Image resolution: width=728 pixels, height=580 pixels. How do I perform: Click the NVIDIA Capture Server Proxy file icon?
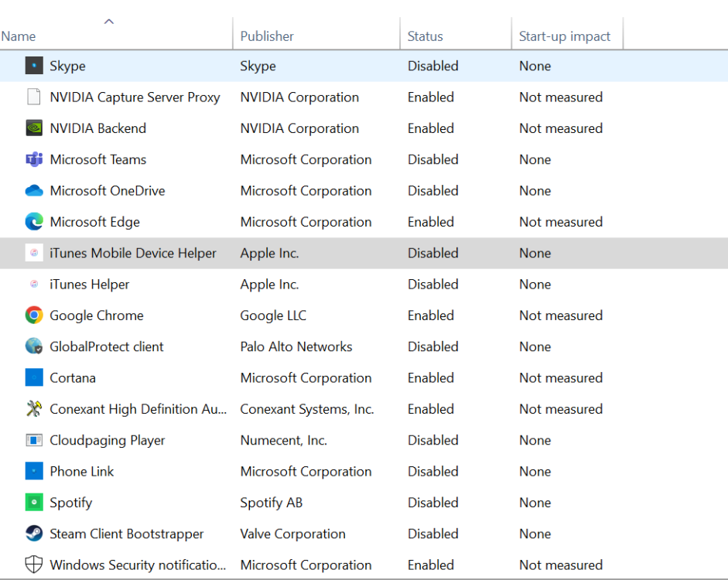pos(34,97)
